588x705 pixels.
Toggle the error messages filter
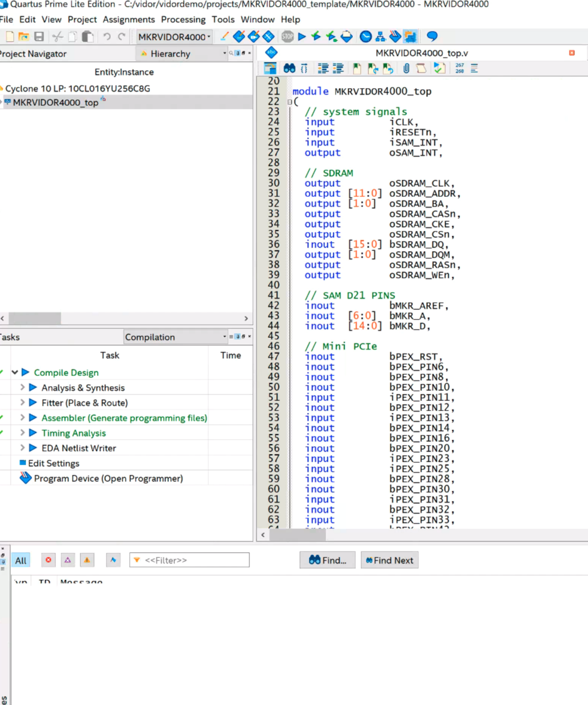point(49,560)
